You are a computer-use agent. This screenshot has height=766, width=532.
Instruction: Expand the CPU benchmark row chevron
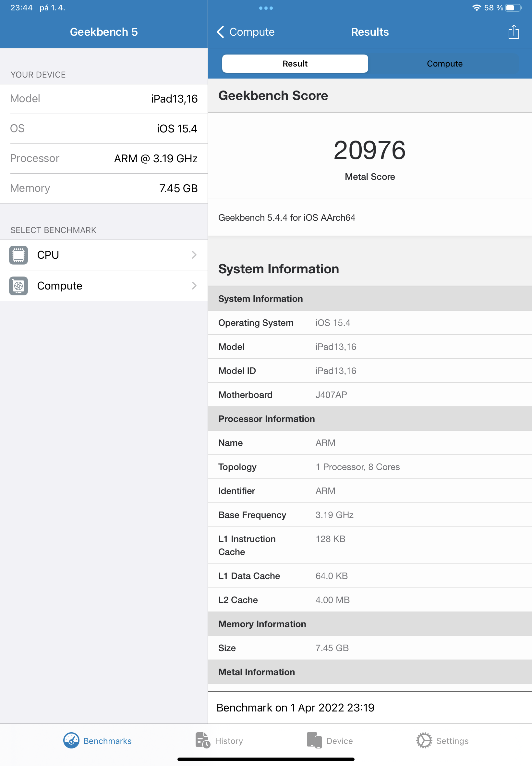tap(194, 255)
